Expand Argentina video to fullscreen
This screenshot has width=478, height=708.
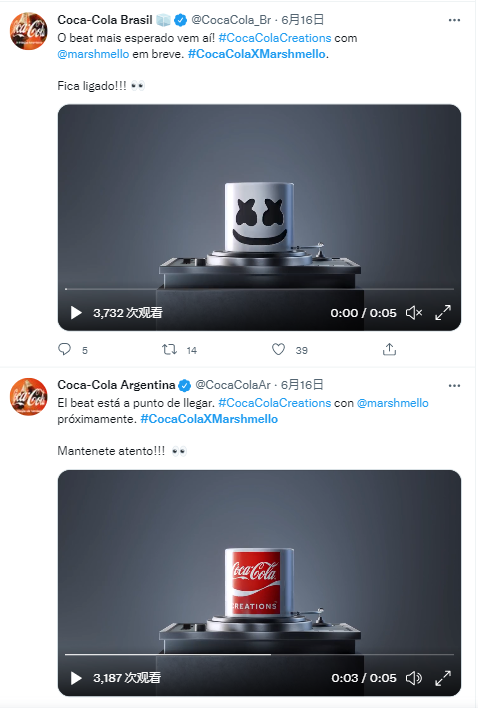pos(443,678)
